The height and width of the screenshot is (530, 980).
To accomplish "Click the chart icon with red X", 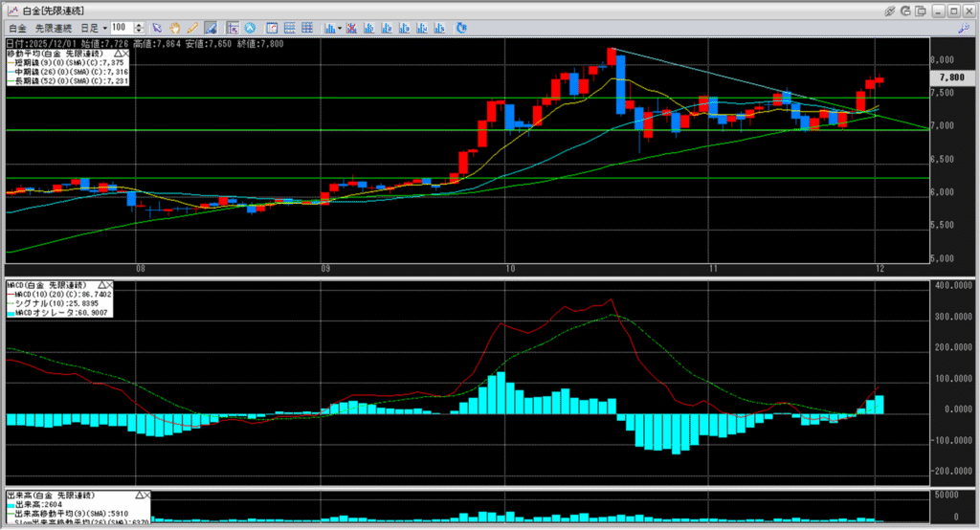I will pyautogui.click(x=352, y=28).
